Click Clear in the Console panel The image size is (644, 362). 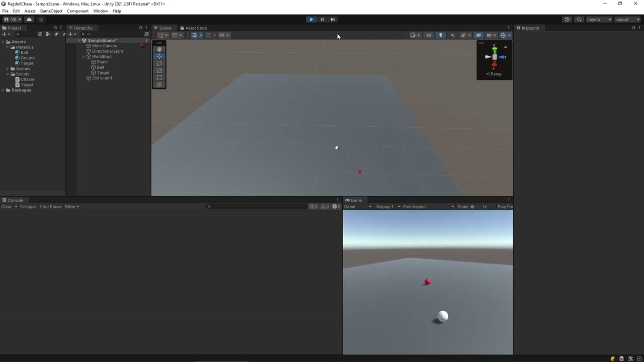pos(6,206)
